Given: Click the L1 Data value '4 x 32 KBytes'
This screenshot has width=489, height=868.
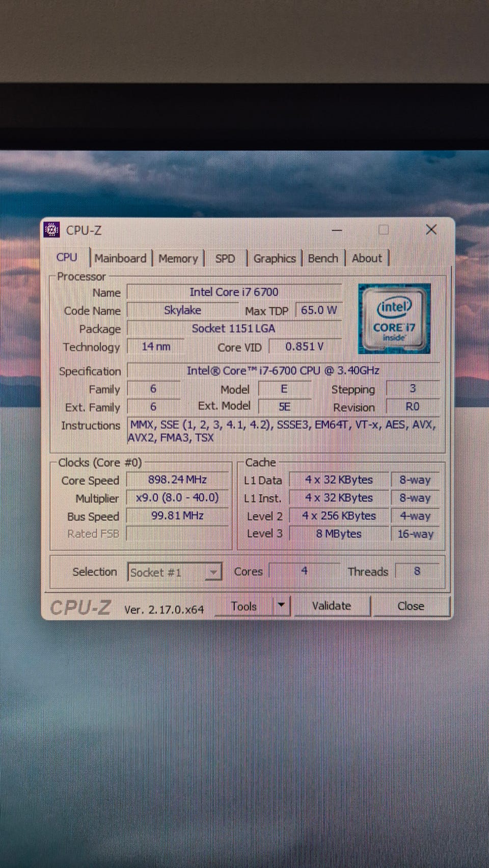Looking at the screenshot, I should 339,480.
